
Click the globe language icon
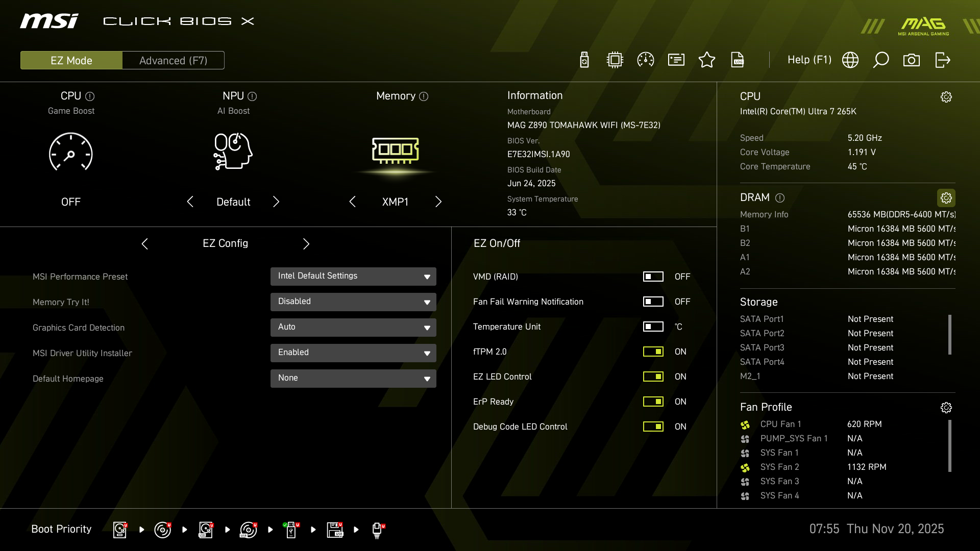tap(850, 60)
